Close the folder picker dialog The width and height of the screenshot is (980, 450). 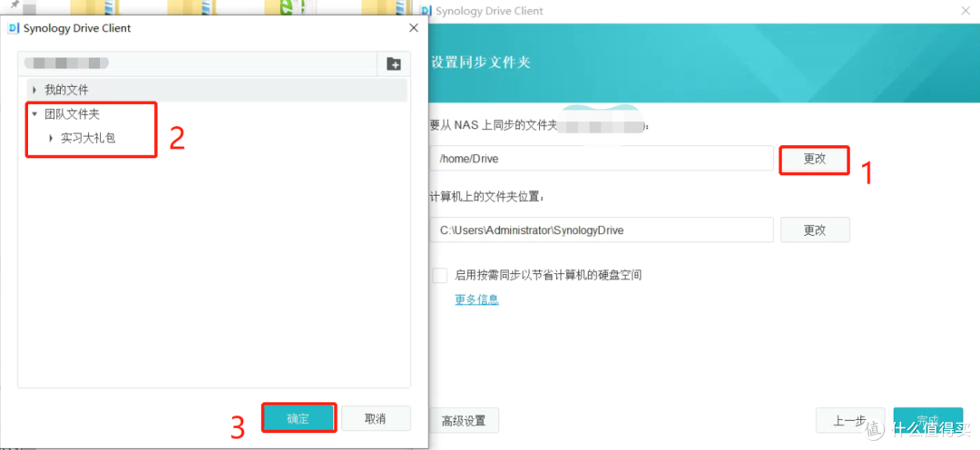coord(413,28)
